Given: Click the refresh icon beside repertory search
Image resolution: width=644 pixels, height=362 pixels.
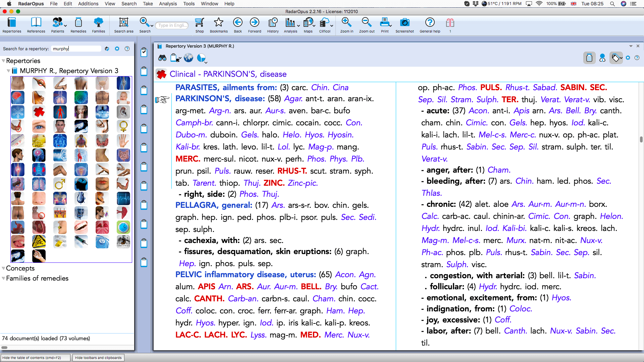Looking at the screenshot, I should click(x=107, y=49).
